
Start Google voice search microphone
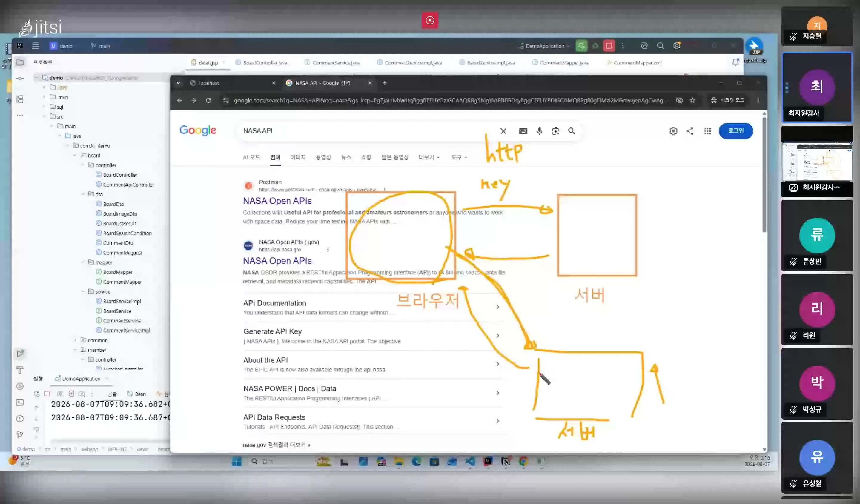tap(539, 131)
